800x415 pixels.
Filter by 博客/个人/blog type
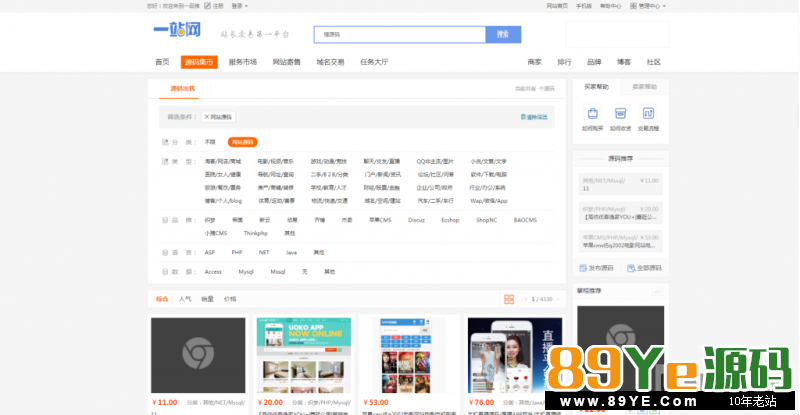(x=223, y=201)
